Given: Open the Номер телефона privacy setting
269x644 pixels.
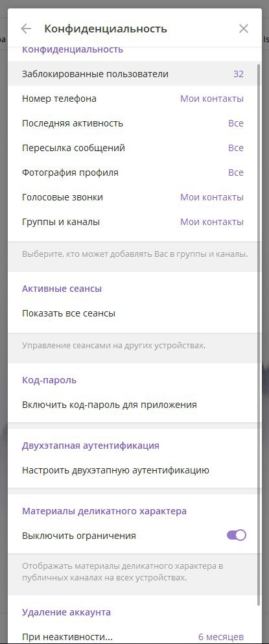Looking at the screenshot, I should (x=134, y=99).
